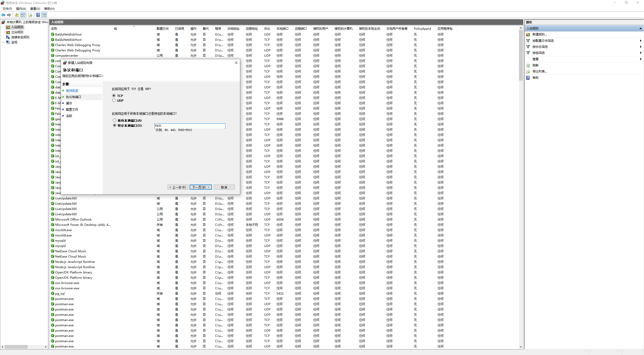
Task: Click 新建规则... icon in actions pane
Action: 528,34
